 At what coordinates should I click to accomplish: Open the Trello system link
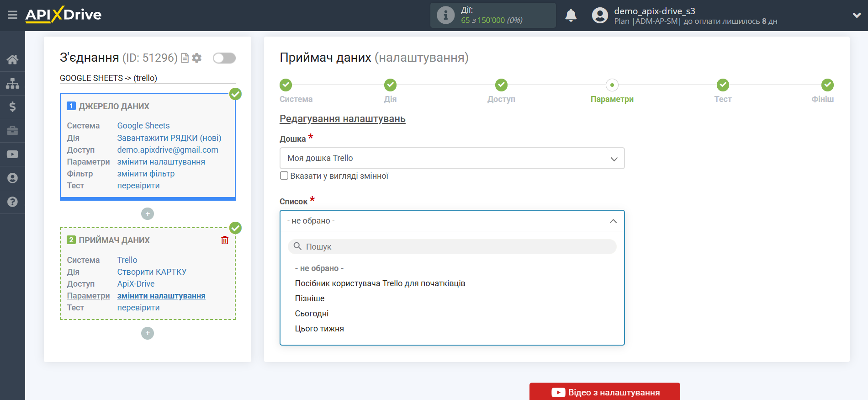(x=127, y=260)
